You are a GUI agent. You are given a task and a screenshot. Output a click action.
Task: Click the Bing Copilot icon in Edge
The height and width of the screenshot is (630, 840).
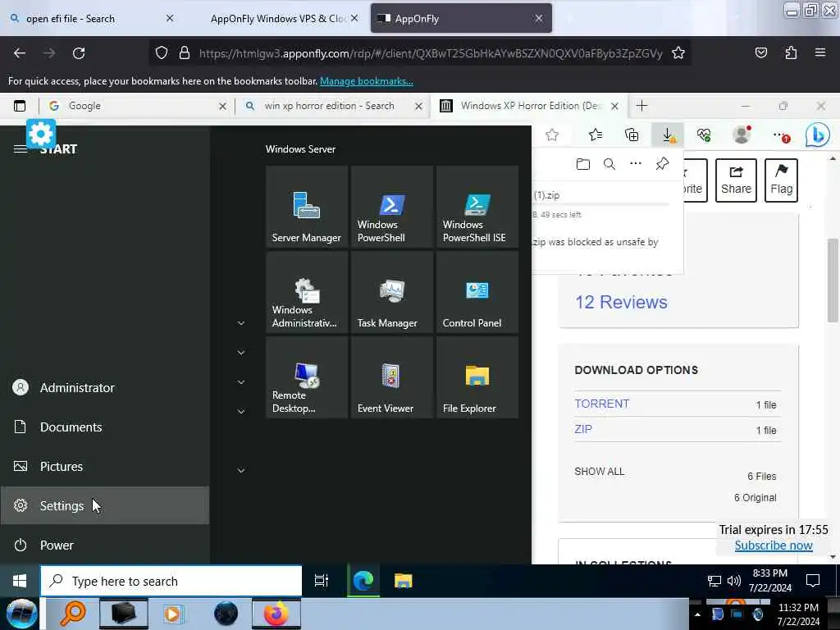click(818, 135)
